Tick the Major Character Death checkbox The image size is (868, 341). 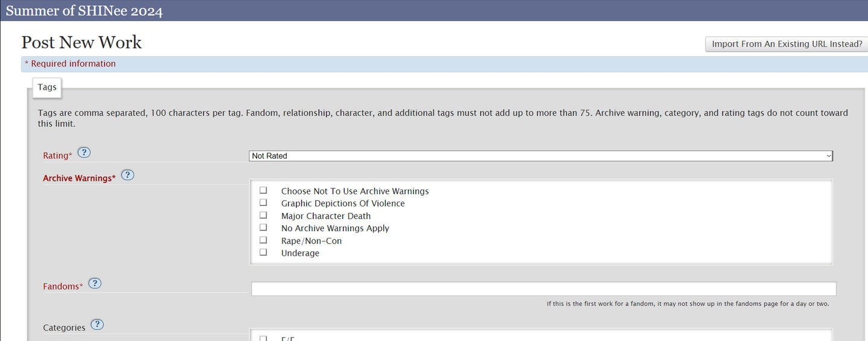tap(263, 215)
